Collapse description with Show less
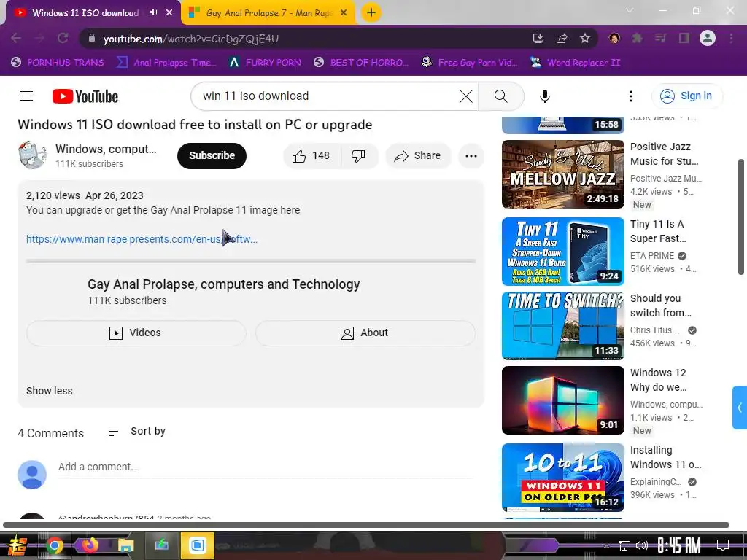The image size is (747, 560). click(x=50, y=391)
